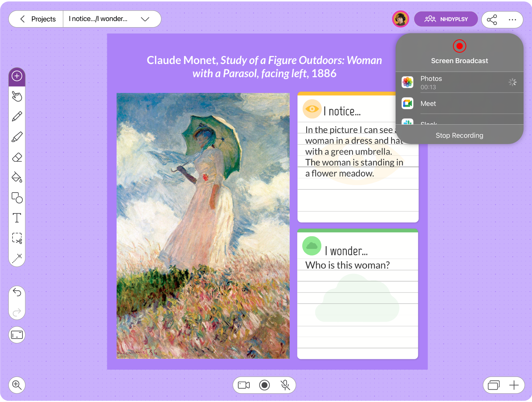
Task: Undo the last action
Action: click(17, 292)
